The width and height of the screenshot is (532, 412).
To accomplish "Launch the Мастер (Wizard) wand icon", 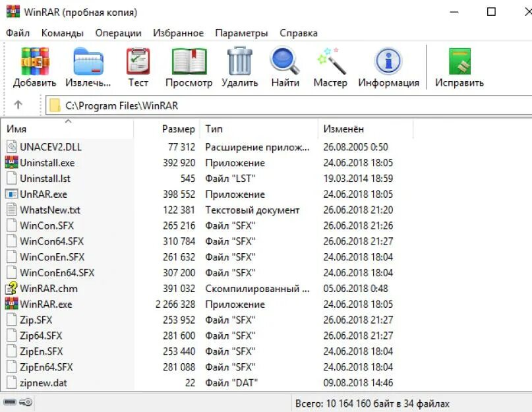I will [331, 61].
